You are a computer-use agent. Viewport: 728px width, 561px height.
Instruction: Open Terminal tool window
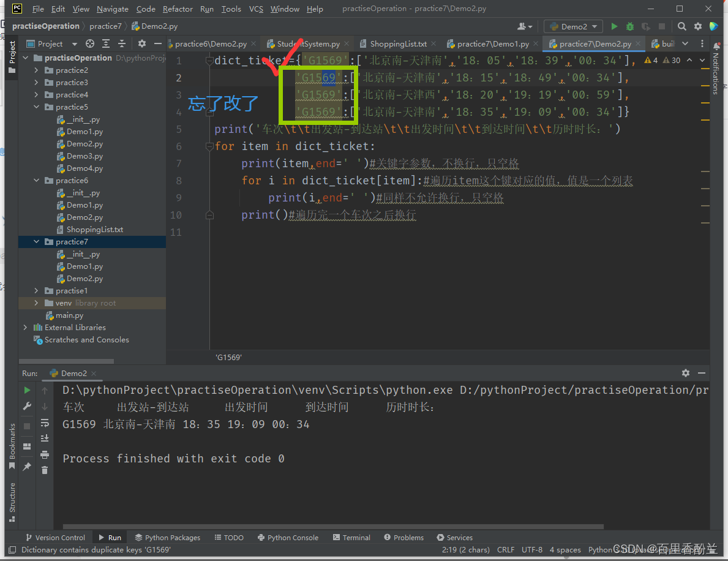(x=351, y=537)
